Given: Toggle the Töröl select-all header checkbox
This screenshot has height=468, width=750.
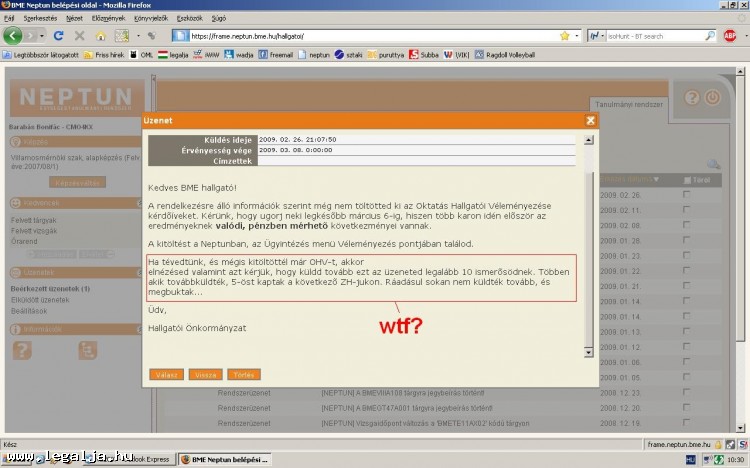Looking at the screenshot, I should (686, 179).
